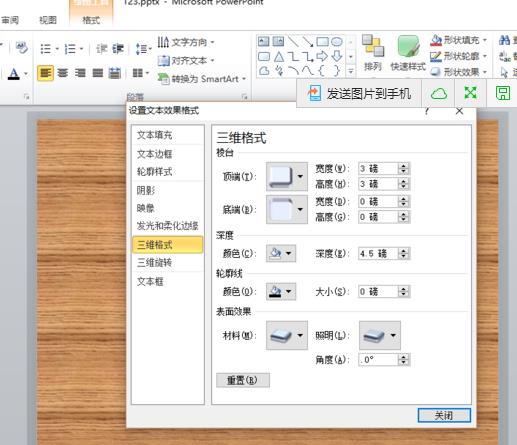Select the rectangle shape in shapes gallery
Screen dimensions: 517x445
322,42
